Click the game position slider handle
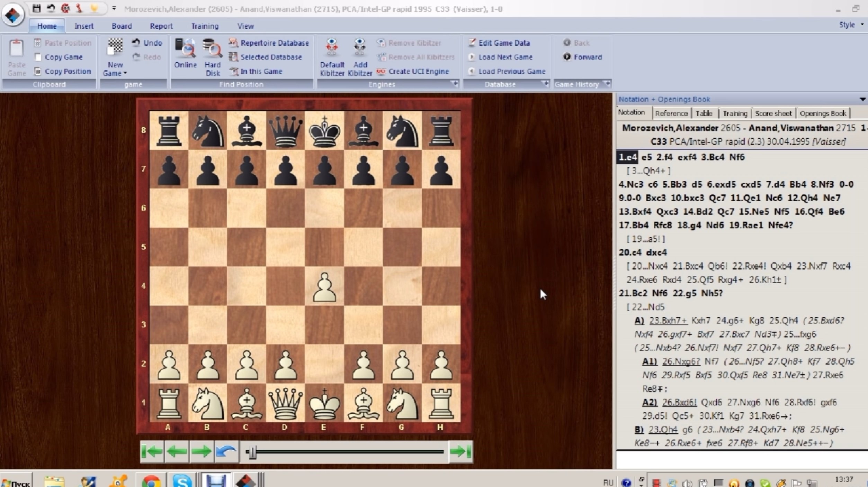Image resolution: width=868 pixels, height=487 pixels. point(253,451)
